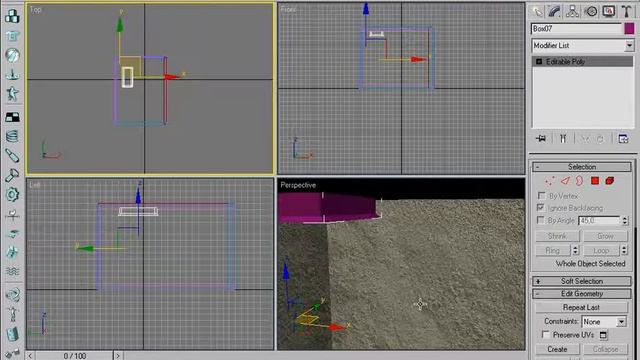Step time slider forward with right arrow
Viewport: 640px width, 360px height.
pyautogui.click(x=118, y=356)
